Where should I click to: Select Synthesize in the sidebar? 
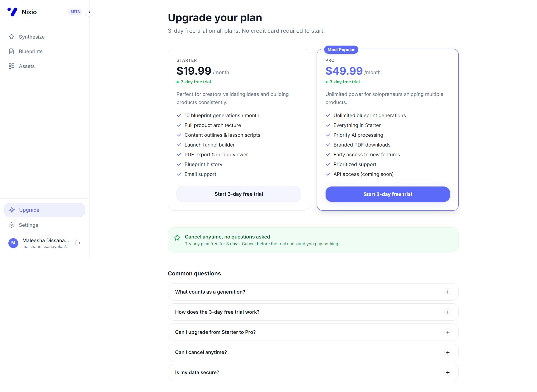click(32, 37)
